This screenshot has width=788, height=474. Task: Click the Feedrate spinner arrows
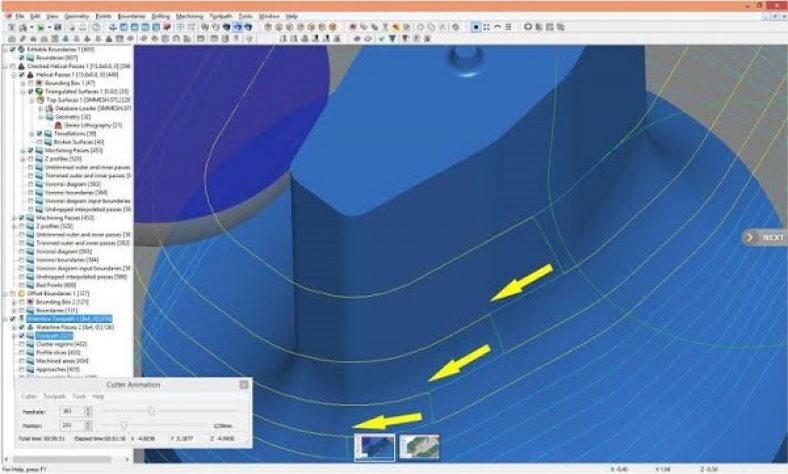[x=88, y=411]
